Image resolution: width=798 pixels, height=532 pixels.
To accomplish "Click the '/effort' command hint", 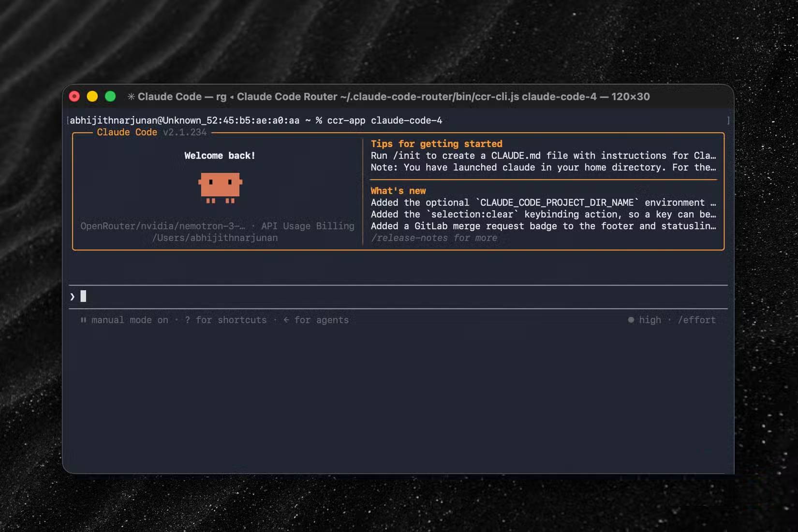I will tap(696, 320).
